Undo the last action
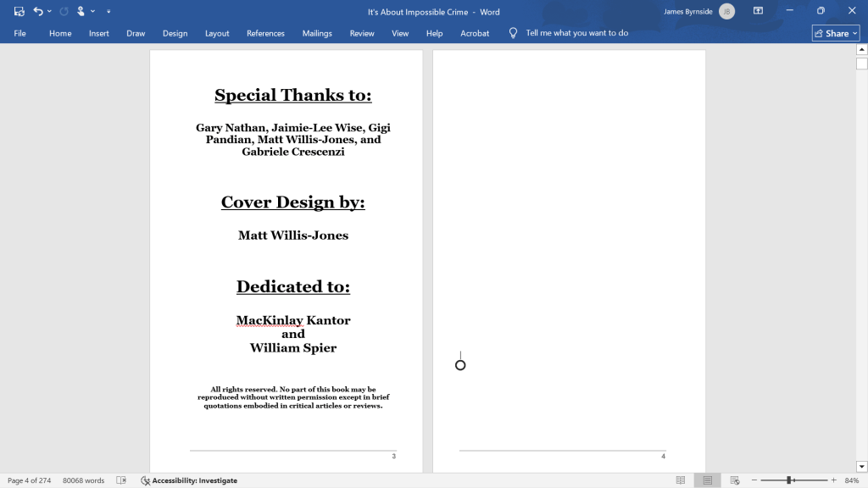The image size is (868, 488). pyautogui.click(x=38, y=12)
